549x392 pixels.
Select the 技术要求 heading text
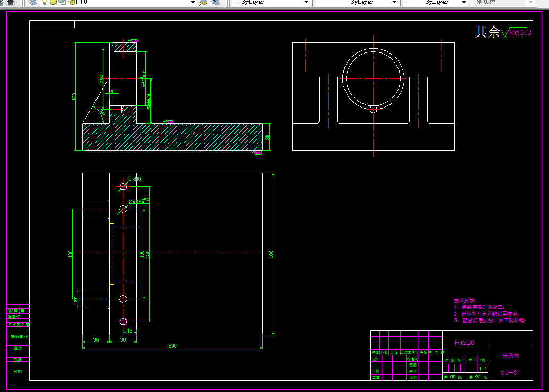465,301
